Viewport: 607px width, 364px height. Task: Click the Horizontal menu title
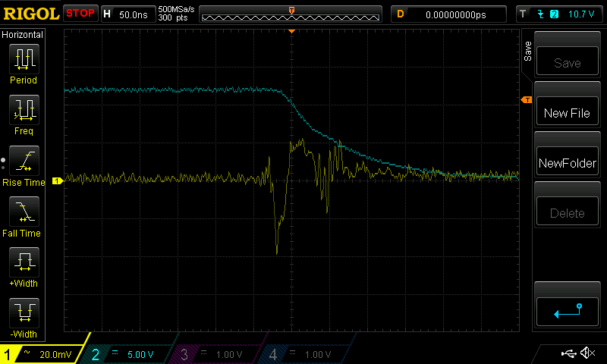coord(23,35)
